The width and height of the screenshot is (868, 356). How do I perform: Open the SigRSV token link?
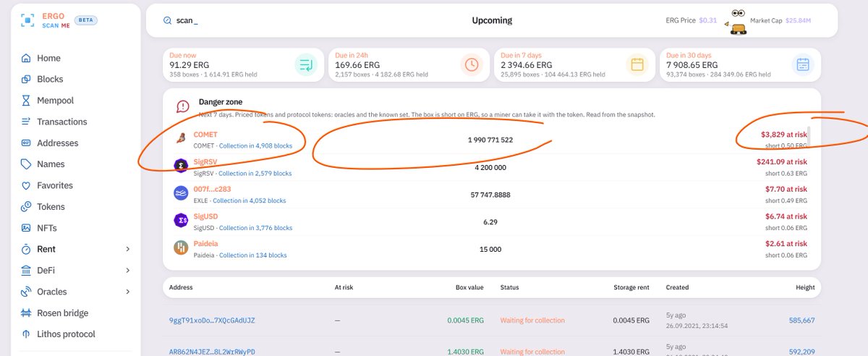[x=205, y=162]
